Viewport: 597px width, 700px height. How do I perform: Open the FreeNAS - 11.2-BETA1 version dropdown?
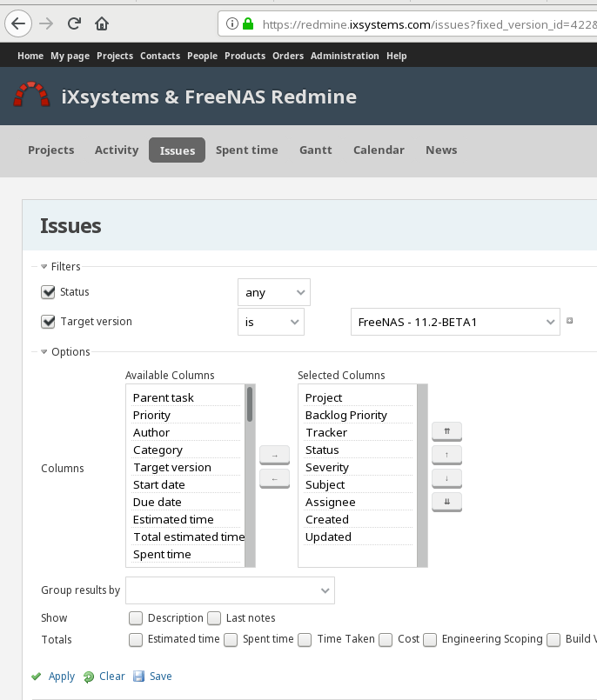point(455,322)
